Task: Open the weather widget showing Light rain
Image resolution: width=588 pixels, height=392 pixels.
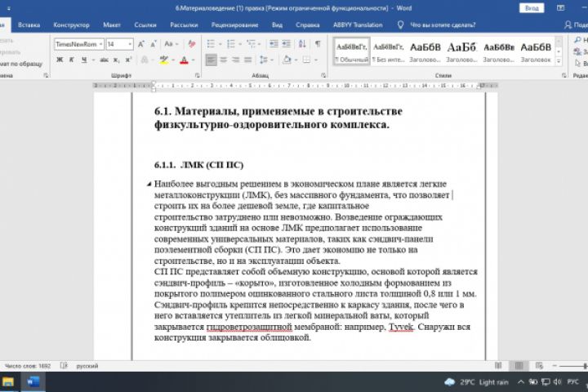Action: click(x=476, y=382)
